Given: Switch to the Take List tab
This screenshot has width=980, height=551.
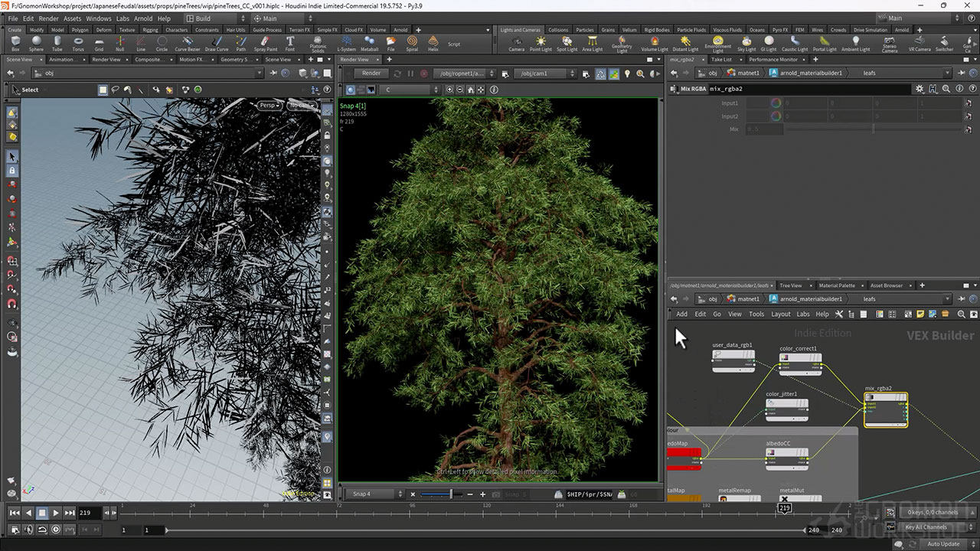Looking at the screenshot, I should [x=721, y=59].
